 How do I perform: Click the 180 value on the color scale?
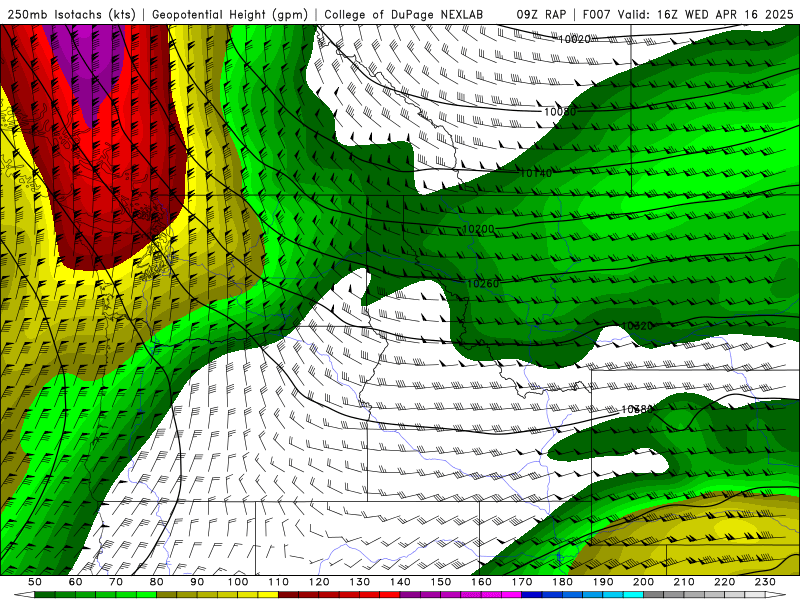(563, 582)
